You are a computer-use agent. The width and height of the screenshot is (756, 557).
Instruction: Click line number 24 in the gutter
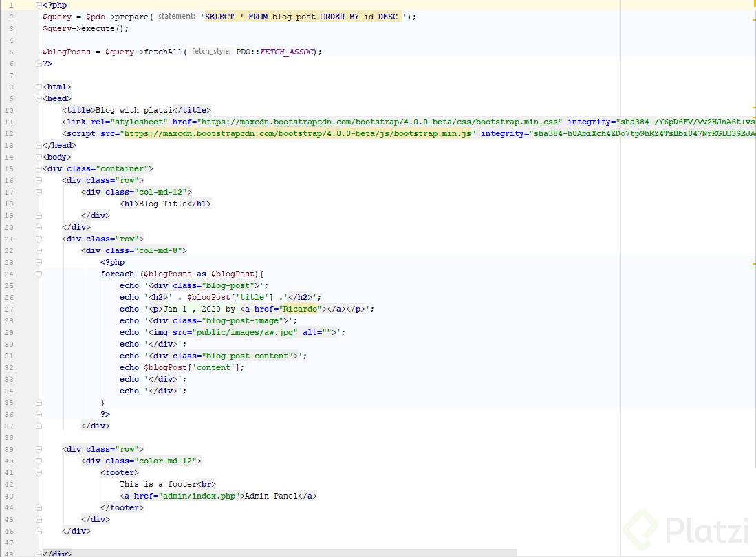coord(9,274)
